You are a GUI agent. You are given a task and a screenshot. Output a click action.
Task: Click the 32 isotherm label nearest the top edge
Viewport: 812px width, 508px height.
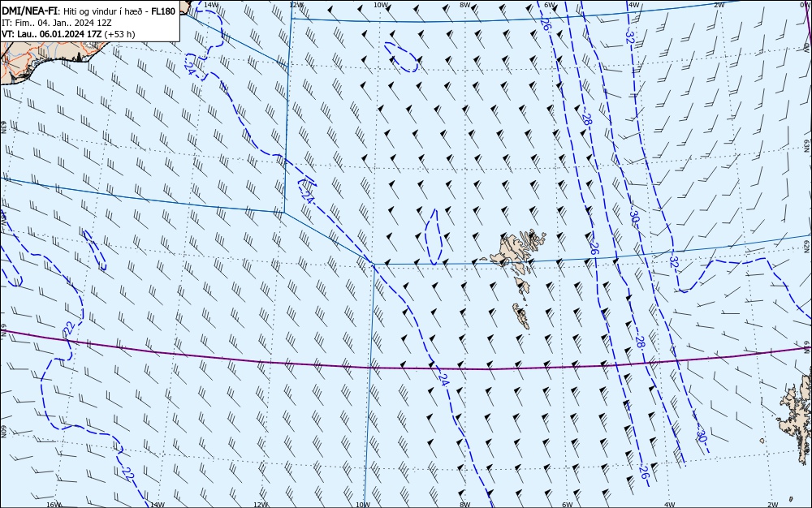point(630,37)
